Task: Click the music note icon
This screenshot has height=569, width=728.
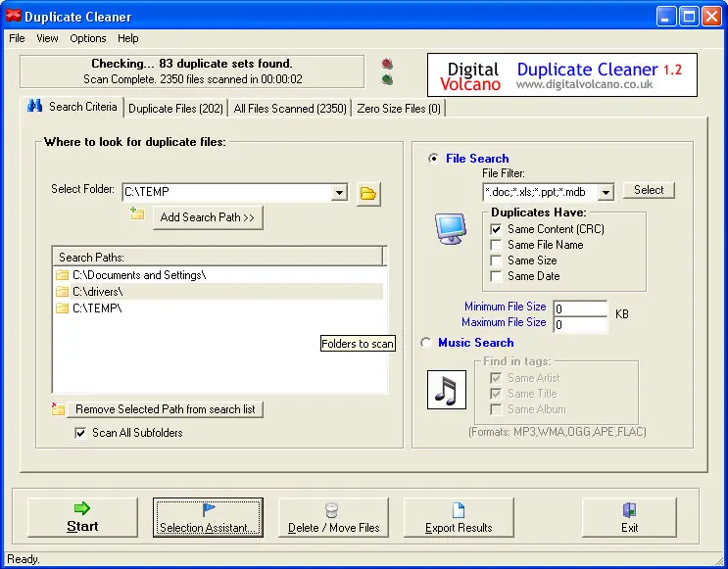Action: (x=447, y=390)
